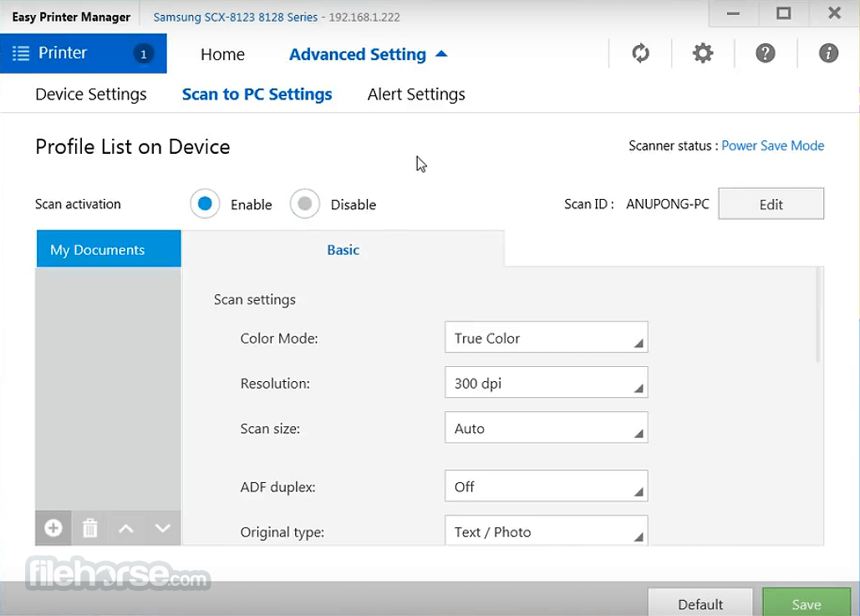Image resolution: width=860 pixels, height=616 pixels.
Task: Select the Disable scan activation radio button
Action: tap(305, 204)
